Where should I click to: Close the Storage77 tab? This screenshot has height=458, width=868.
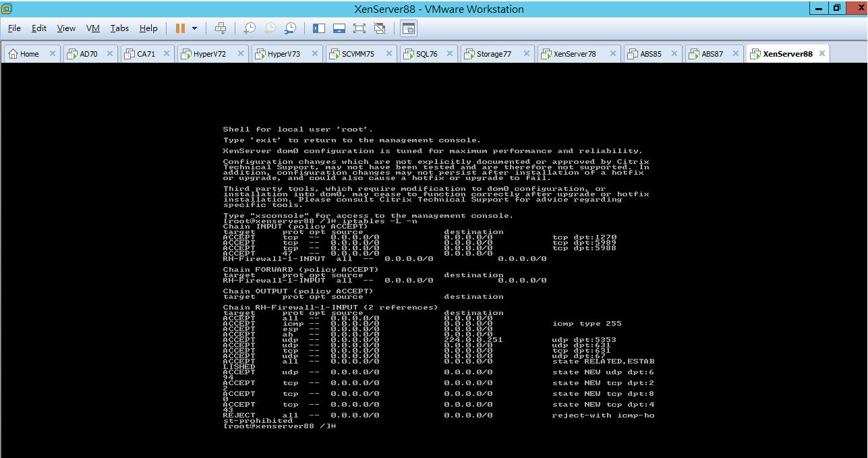point(527,54)
